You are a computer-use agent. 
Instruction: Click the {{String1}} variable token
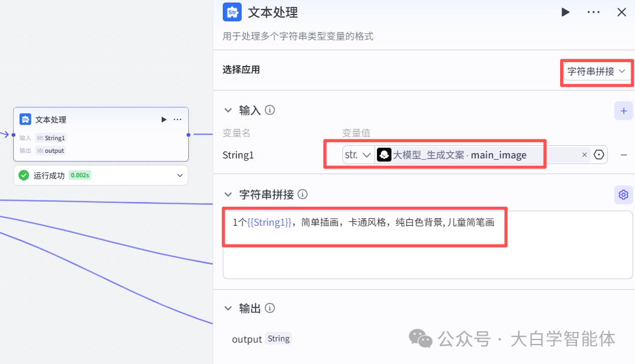click(269, 223)
